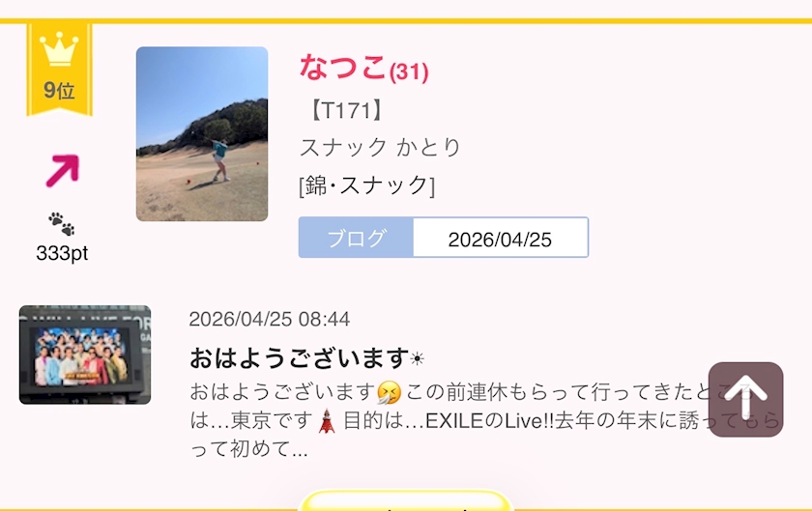
Task: Open blog post titled おはようございます
Action: pos(306,357)
